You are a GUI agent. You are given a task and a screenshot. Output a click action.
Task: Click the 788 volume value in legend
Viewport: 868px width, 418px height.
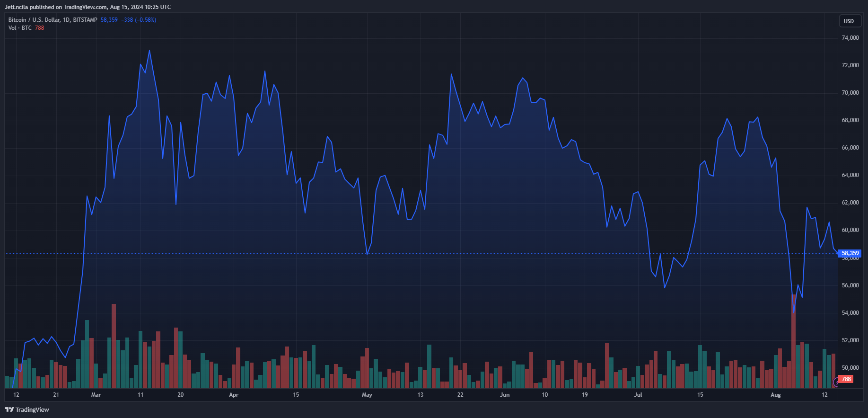point(39,28)
